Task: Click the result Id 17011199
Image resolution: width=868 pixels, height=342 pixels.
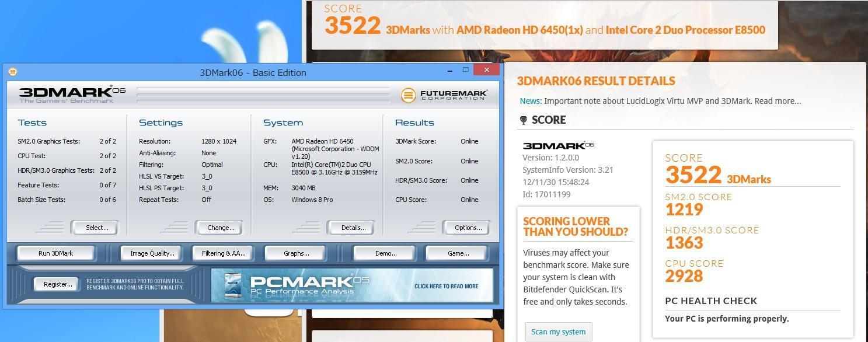Action: tap(546, 194)
